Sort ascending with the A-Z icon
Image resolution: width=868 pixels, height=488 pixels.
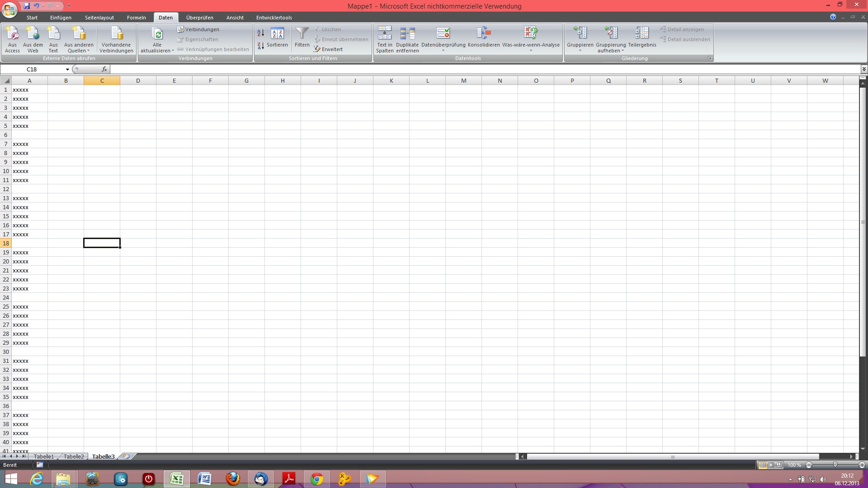point(261,33)
